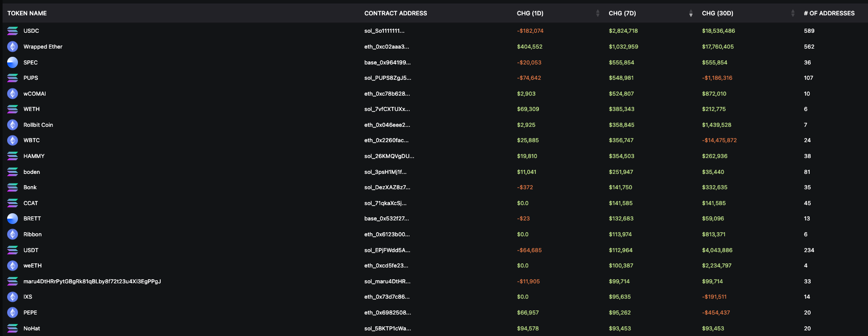Click the Ethereum icon beside weETH
This screenshot has height=336, width=868.
[13, 265]
